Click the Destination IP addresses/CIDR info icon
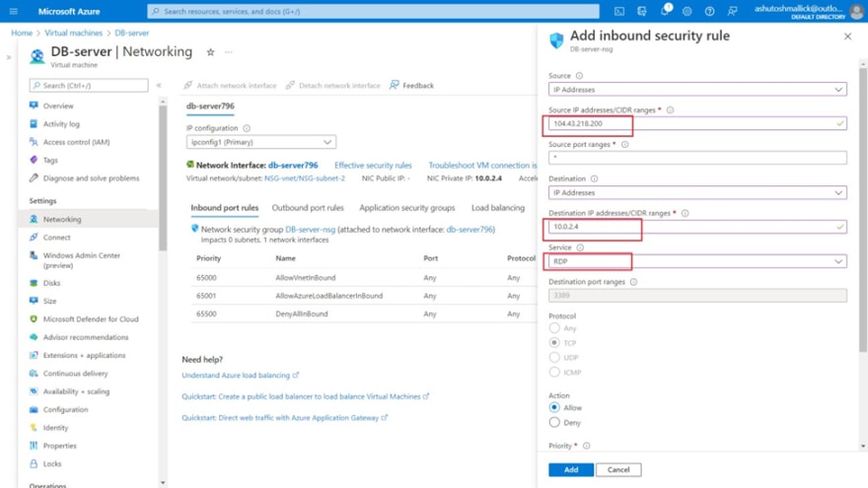The height and width of the screenshot is (488, 868). [x=686, y=213]
